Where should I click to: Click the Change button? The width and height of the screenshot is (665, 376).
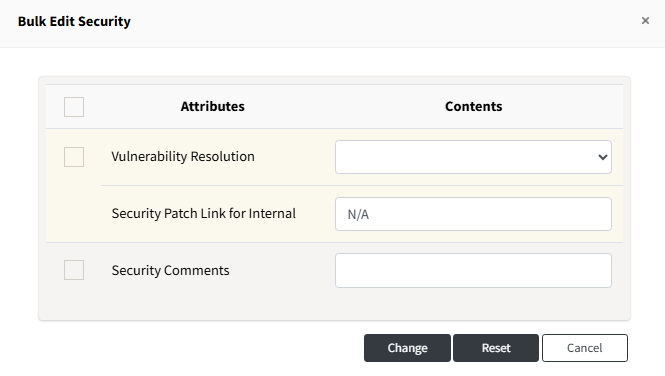click(x=407, y=348)
